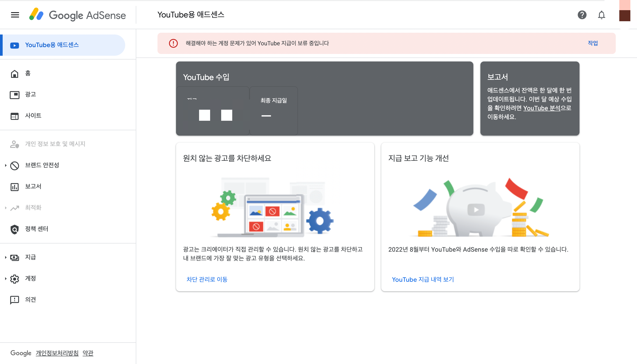The width and height of the screenshot is (637, 364).
Task: Click the Google AdSense logo
Action: [77, 15]
